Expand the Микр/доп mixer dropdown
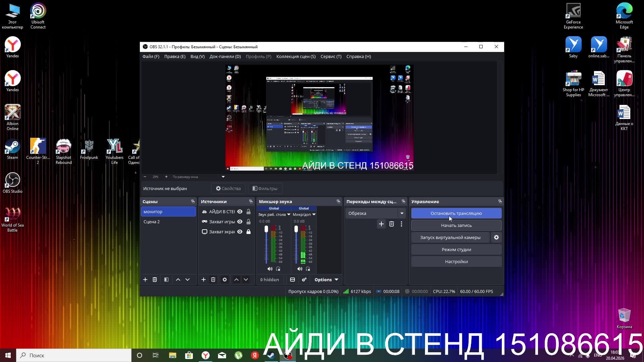 coord(314,215)
